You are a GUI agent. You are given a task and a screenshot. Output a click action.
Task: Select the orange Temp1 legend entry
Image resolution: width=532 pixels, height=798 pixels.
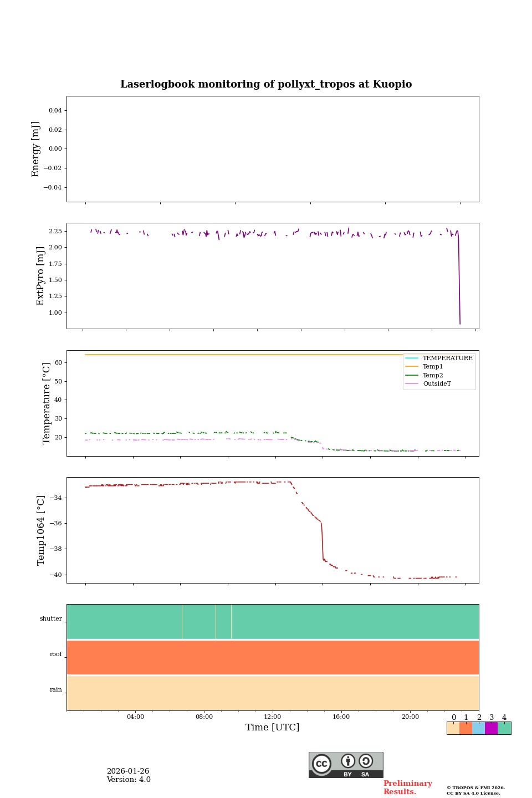(432, 367)
